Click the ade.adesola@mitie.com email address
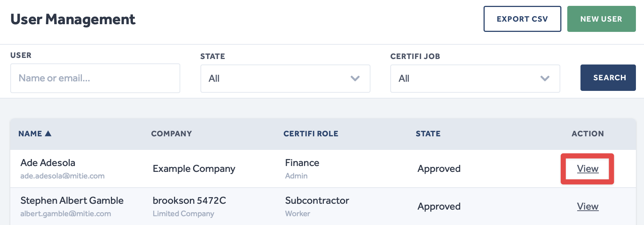644x225 pixels. pos(62,176)
